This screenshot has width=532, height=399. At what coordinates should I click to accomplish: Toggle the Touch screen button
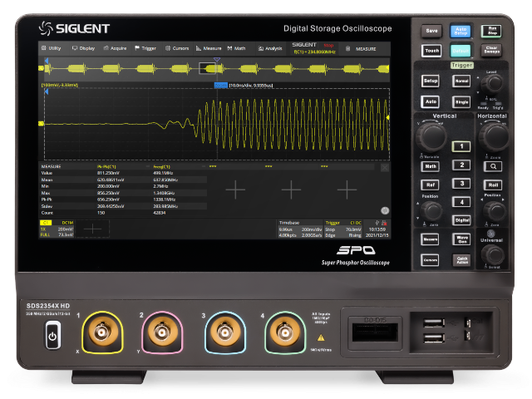(431, 51)
